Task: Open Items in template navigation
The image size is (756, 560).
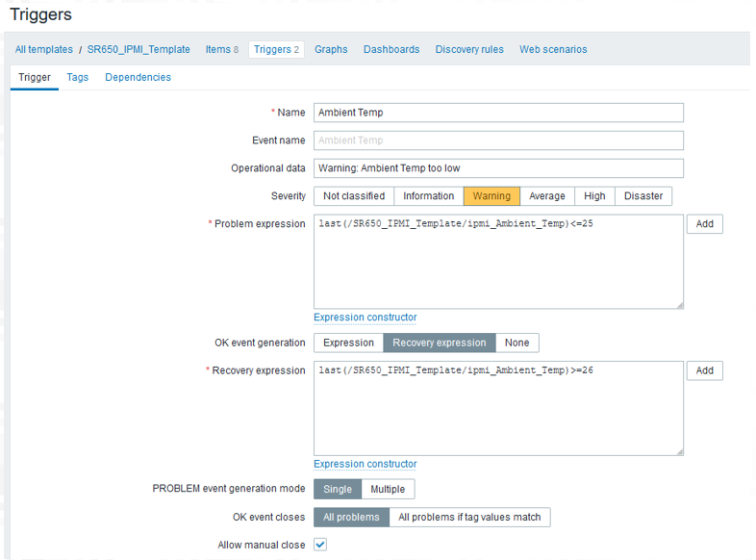Action: (222, 49)
